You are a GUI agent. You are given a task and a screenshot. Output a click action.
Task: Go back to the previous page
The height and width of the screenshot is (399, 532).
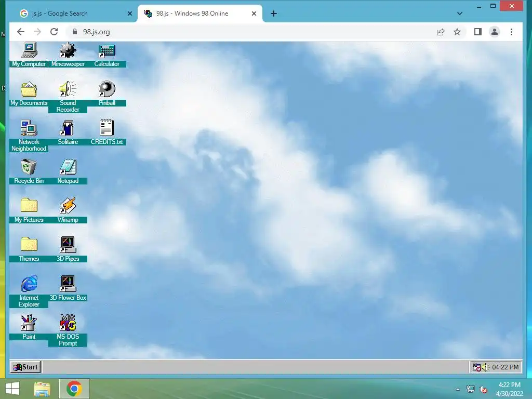point(21,32)
